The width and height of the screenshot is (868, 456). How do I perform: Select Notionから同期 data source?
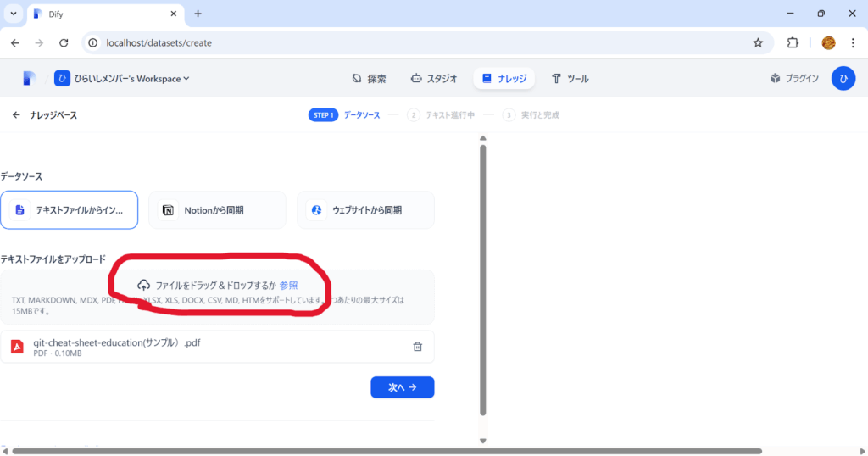218,209
